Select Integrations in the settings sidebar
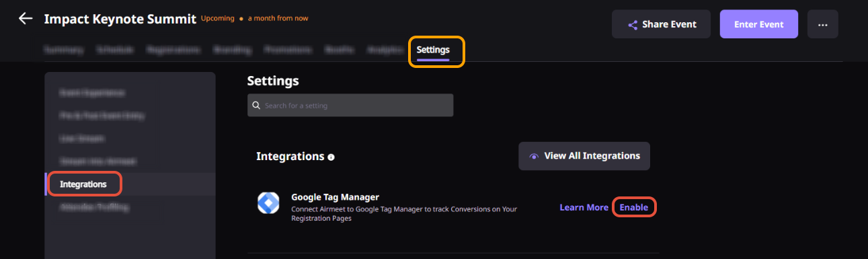The image size is (868, 259). click(x=130, y=184)
